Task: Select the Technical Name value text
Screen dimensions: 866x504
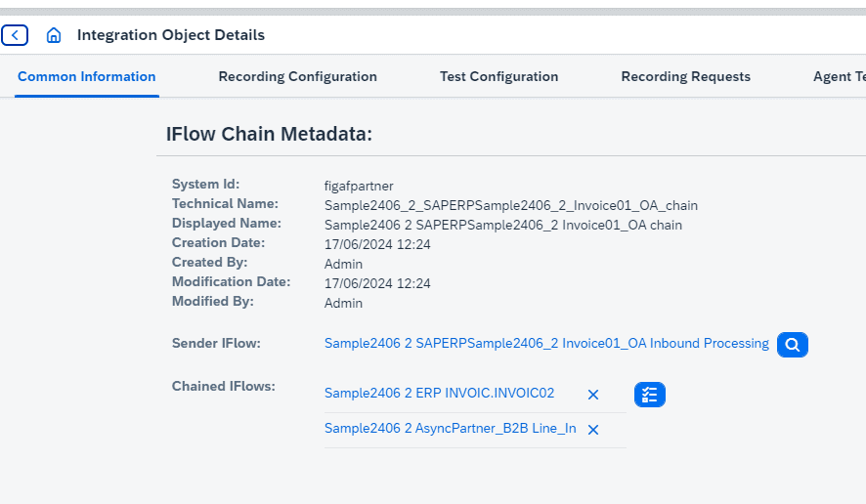Action: pyautogui.click(x=511, y=206)
